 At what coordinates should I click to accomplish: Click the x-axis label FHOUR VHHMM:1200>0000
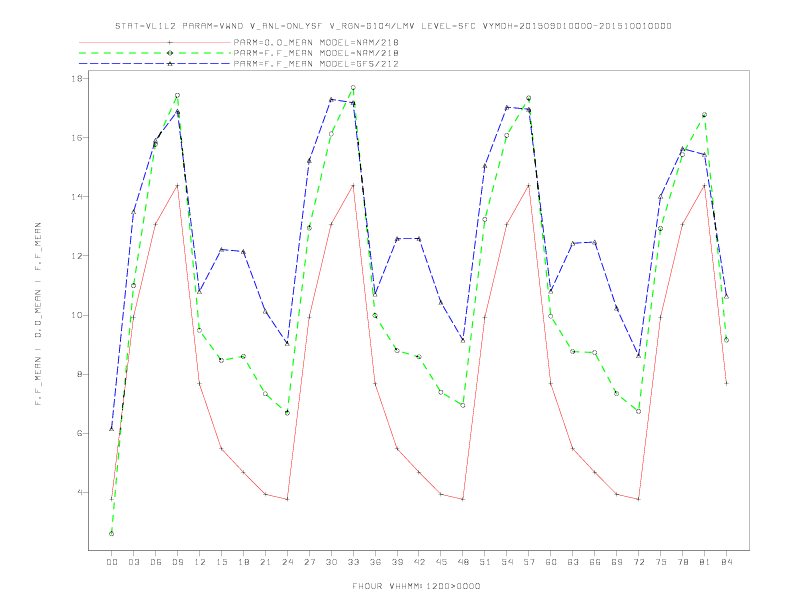pyautogui.click(x=416, y=586)
